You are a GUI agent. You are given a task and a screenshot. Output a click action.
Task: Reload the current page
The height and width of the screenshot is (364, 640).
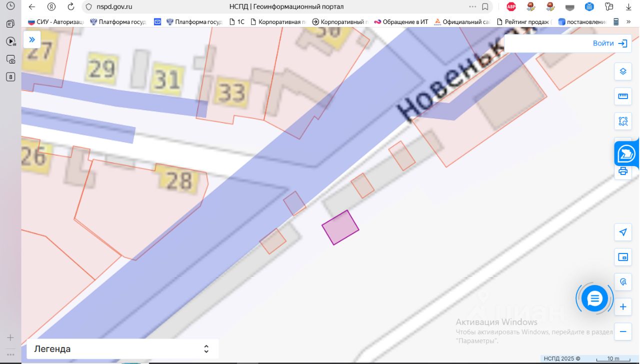(71, 7)
